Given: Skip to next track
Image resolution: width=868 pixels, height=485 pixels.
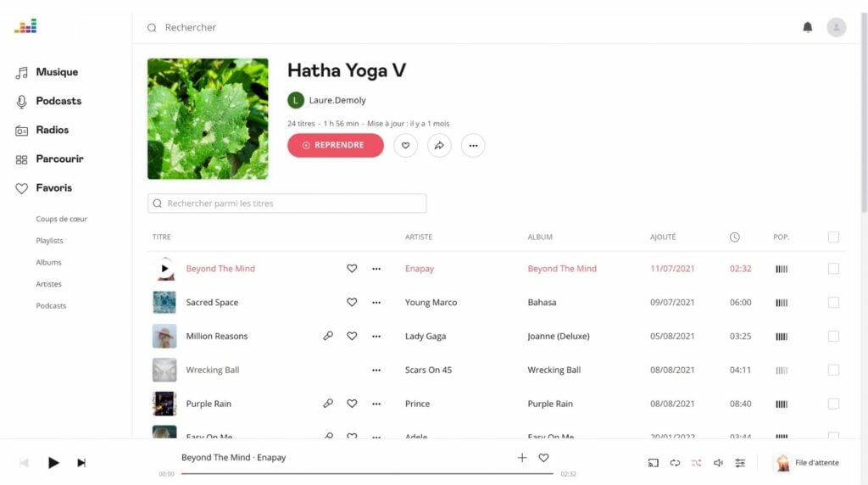Looking at the screenshot, I should [81, 463].
